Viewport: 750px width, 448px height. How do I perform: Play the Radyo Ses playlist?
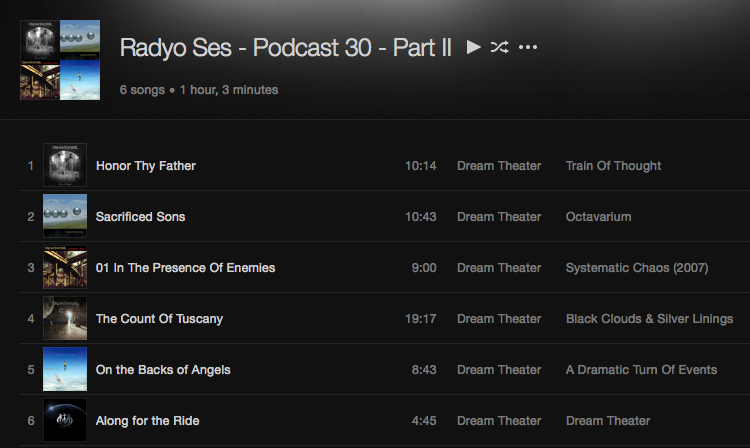[x=474, y=47]
